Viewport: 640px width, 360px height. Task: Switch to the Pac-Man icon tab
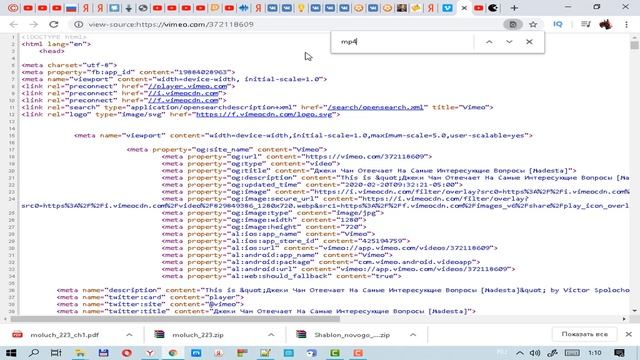tap(493, 8)
